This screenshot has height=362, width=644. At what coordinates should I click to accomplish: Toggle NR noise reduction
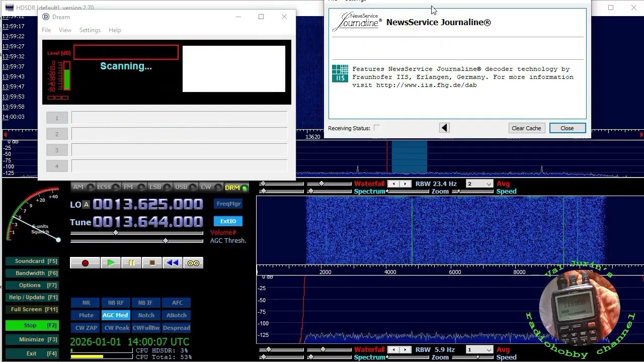[86, 303]
